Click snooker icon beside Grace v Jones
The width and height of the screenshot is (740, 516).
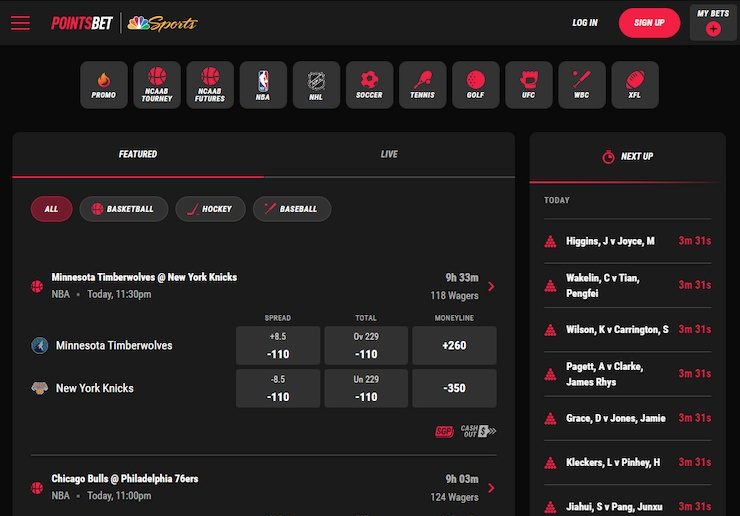click(550, 418)
